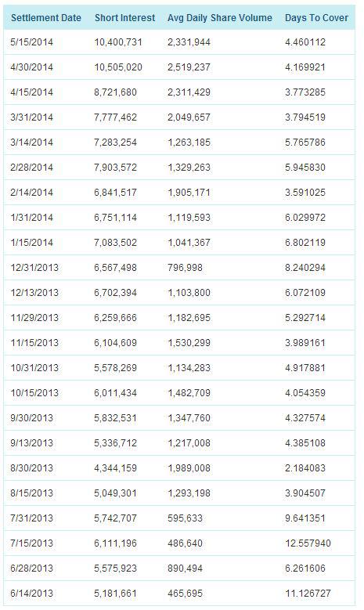Click short interest 4,344,159 value
This screenshot has height=610, width=364.
click(x=116, y=468)
